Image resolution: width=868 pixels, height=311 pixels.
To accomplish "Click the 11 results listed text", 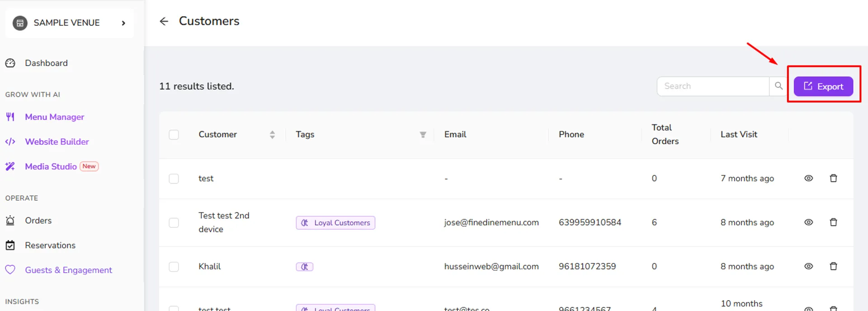I will pyautogui.click(x=197, y=86).
